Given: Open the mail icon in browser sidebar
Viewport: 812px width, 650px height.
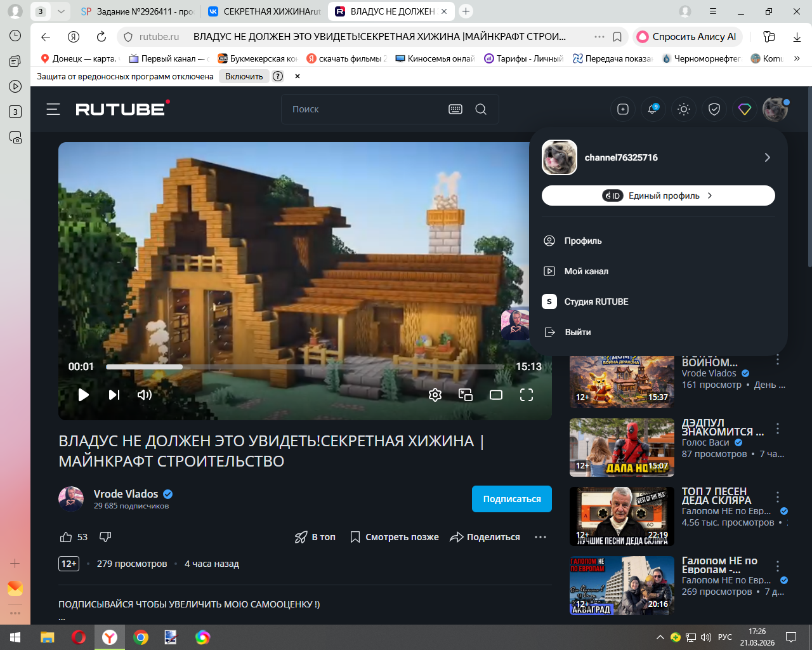Looking at the screenshot, I should (15, 588).
